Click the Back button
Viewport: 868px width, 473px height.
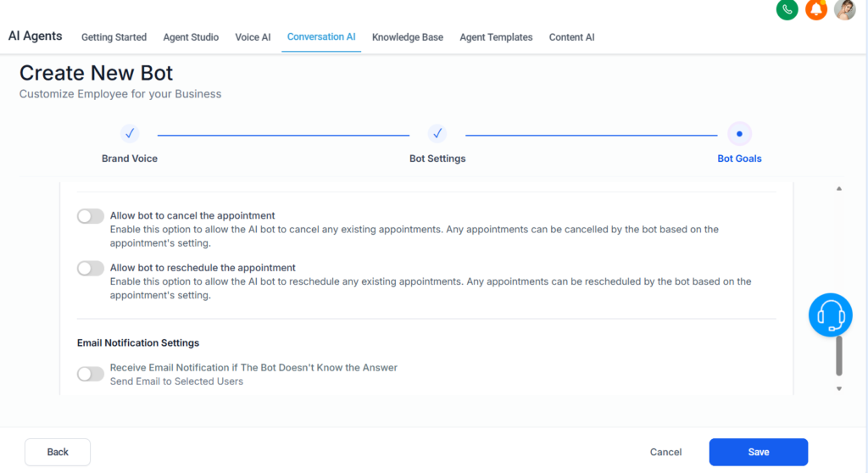pos(58,452)
